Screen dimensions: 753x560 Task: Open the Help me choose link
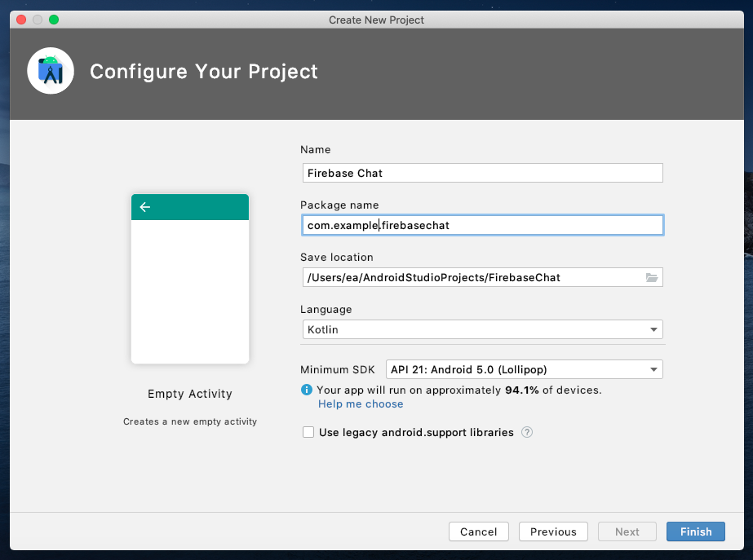pos(361,404)
